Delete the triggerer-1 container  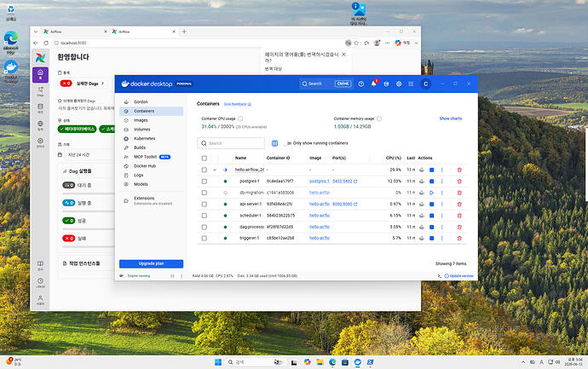[459, 238]
